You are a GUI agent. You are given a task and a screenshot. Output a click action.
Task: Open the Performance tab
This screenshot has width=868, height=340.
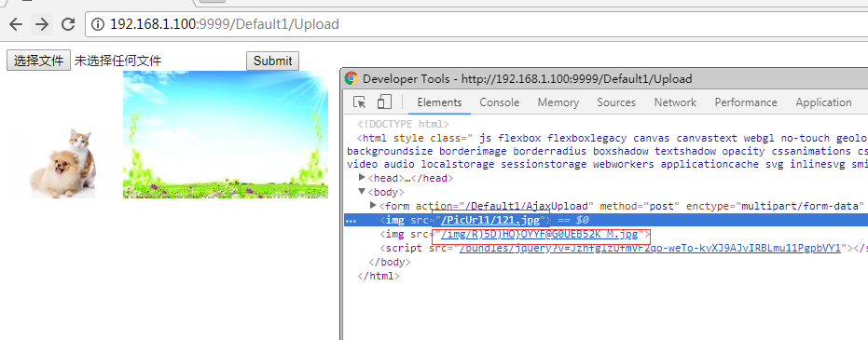[746, 102]
